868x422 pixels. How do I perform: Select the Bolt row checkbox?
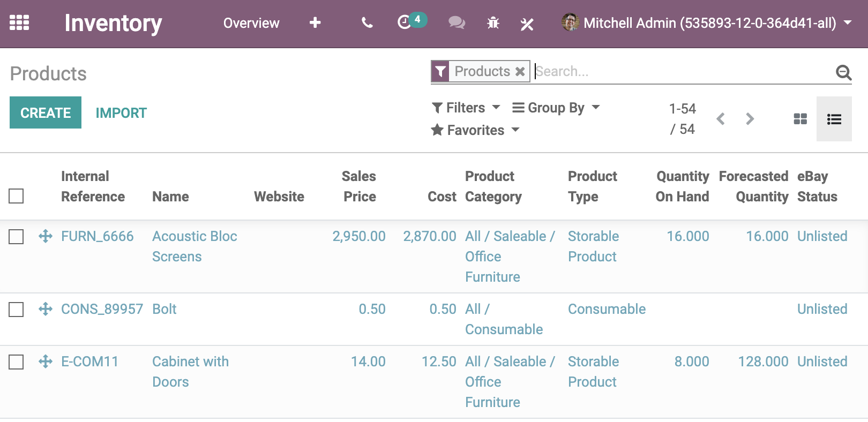[x=16, y=310]
